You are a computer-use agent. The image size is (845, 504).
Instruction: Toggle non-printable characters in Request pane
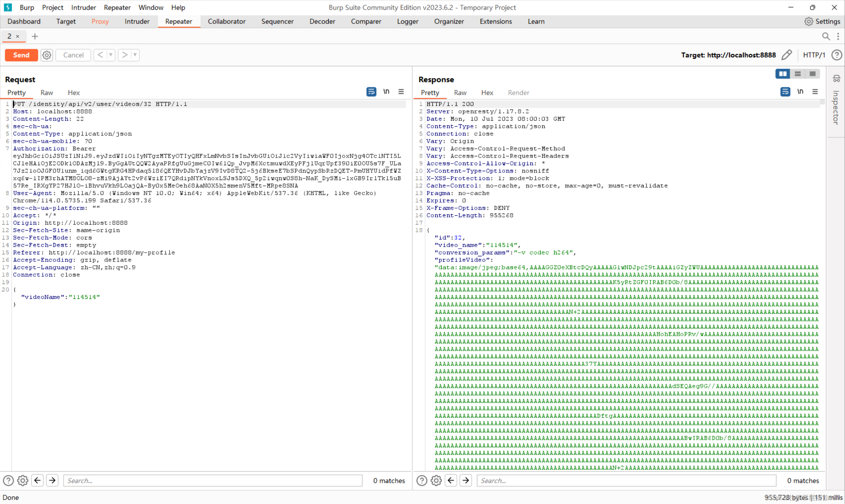point(386,92)
